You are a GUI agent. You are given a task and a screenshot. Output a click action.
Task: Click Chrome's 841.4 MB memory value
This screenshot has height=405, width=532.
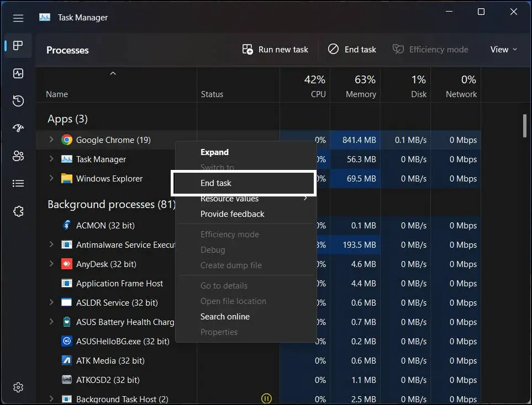(x=359, y=140)
